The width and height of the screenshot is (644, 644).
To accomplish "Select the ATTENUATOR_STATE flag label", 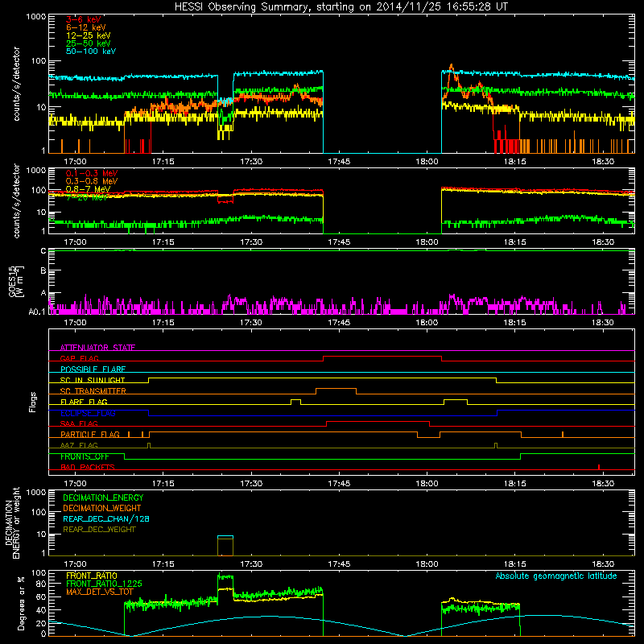I will 97,348.
